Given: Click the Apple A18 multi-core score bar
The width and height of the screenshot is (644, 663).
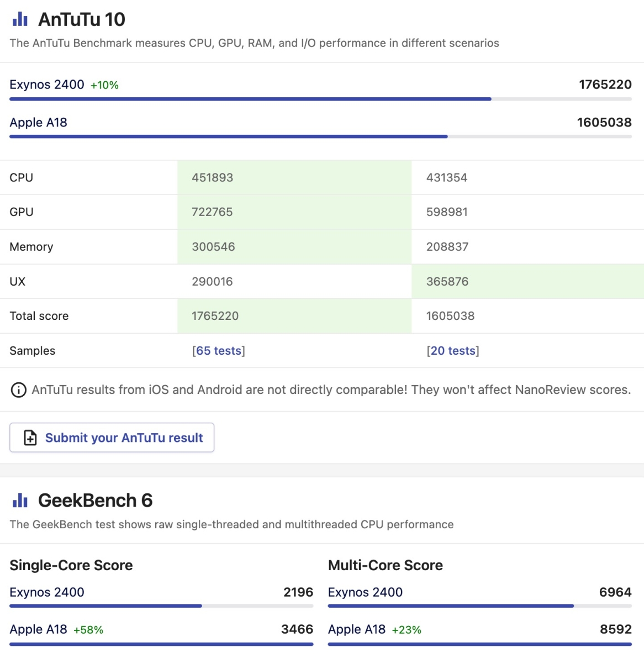Looking at the screenshot, I should tap(480, 644).
